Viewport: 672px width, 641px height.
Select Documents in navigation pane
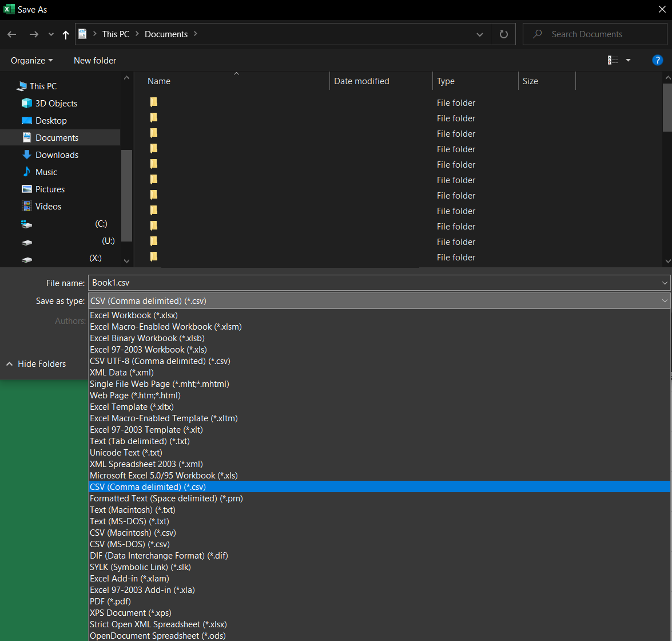coord(60,137)
